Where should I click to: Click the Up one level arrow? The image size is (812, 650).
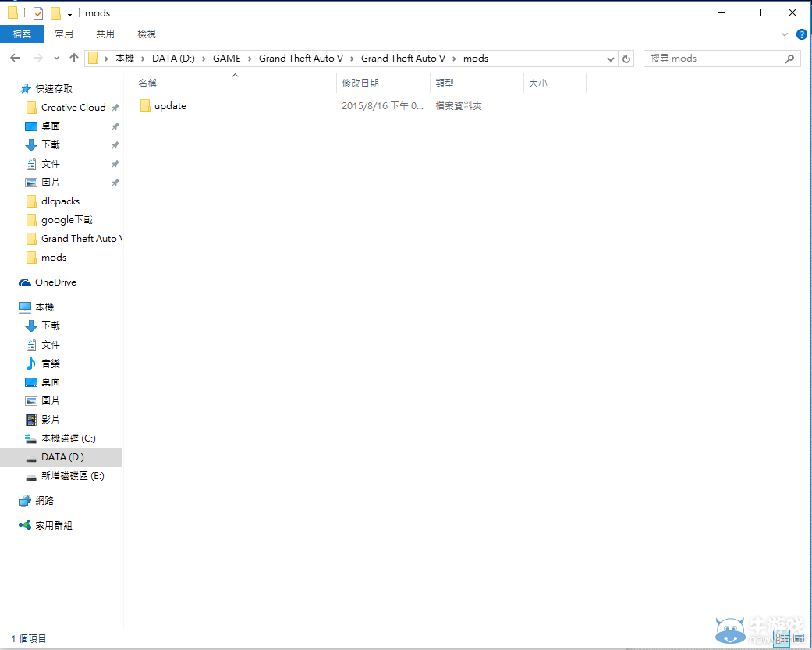(74, 58)
